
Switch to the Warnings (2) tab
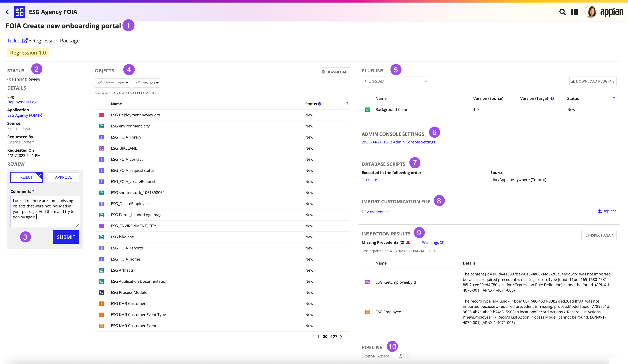point(433,242)
